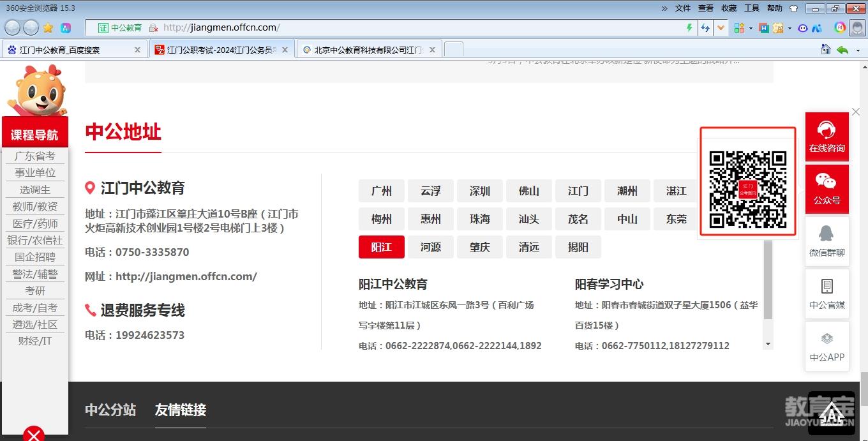This screenshot has height=441, width=868.
Task: Open 在线咨询 headset button
Action: (827, 137)
